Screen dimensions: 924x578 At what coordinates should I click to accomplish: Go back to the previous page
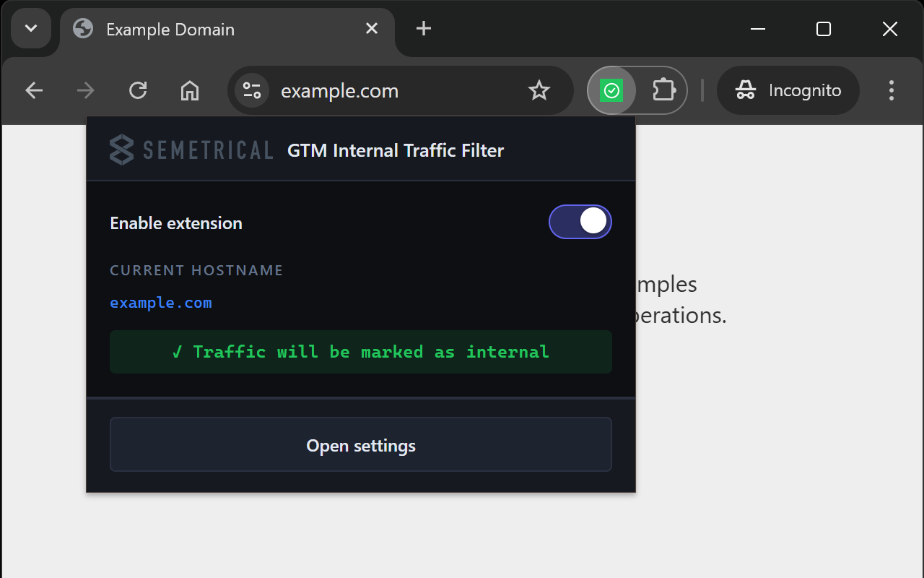pos(34,90)
